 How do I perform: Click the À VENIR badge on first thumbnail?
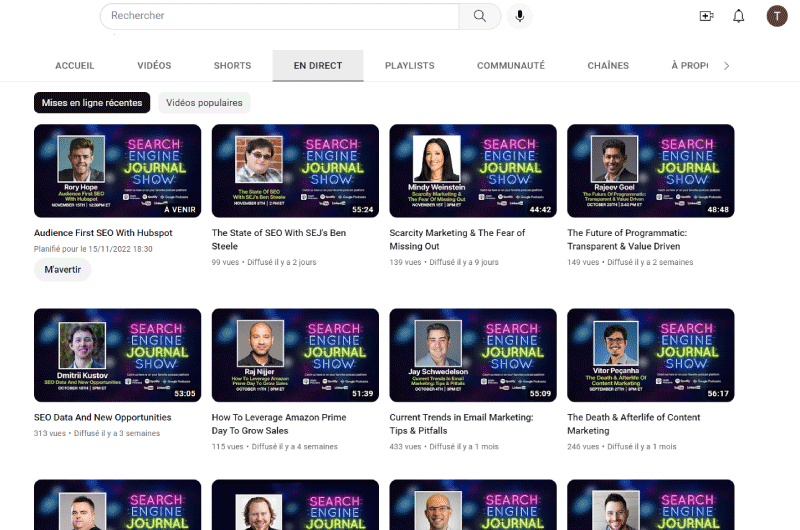pos(180,210)
